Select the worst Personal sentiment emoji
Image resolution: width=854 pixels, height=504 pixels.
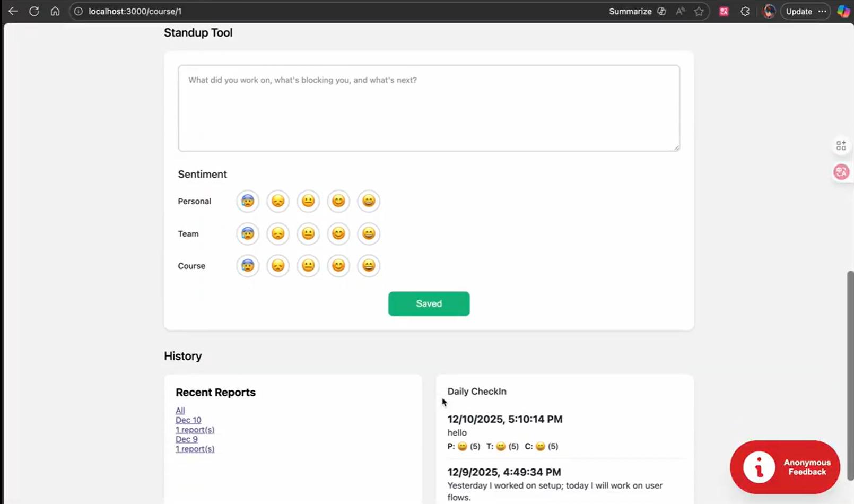pos(248,201)
